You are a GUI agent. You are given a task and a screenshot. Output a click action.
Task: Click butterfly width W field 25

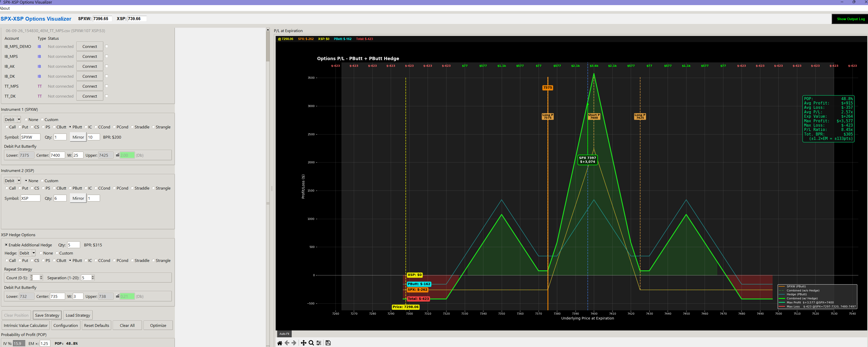78,155
